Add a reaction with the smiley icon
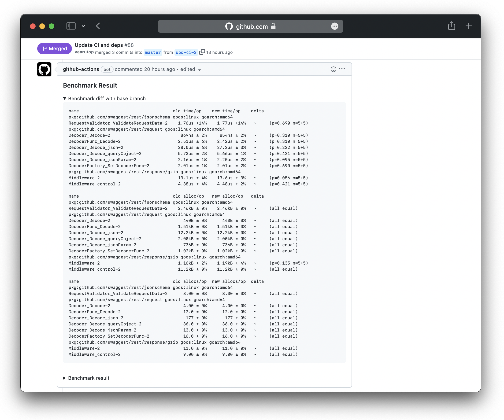Screen dimensions: 504x420 click(x=333, y=69)
